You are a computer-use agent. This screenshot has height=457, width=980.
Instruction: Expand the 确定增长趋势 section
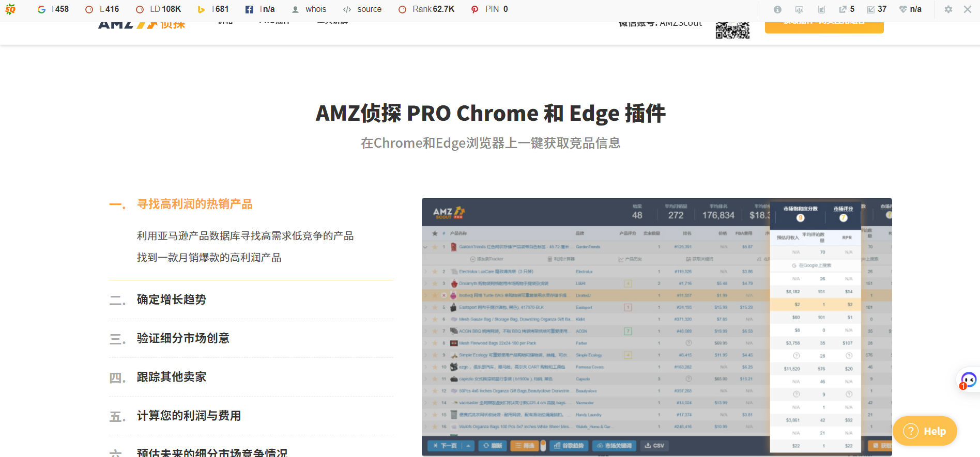172,300
